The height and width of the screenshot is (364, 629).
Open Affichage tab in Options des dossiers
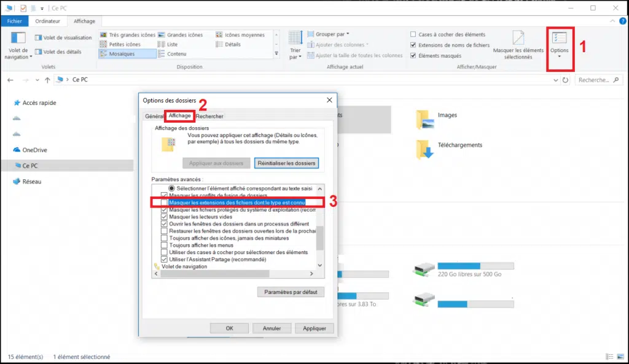point(179,115)
